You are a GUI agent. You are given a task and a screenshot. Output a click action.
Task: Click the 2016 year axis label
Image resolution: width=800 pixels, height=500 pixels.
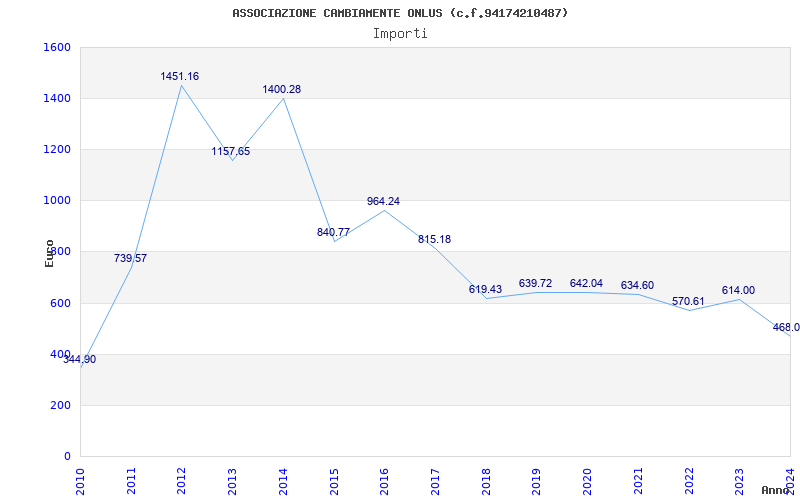pos(384,482)
